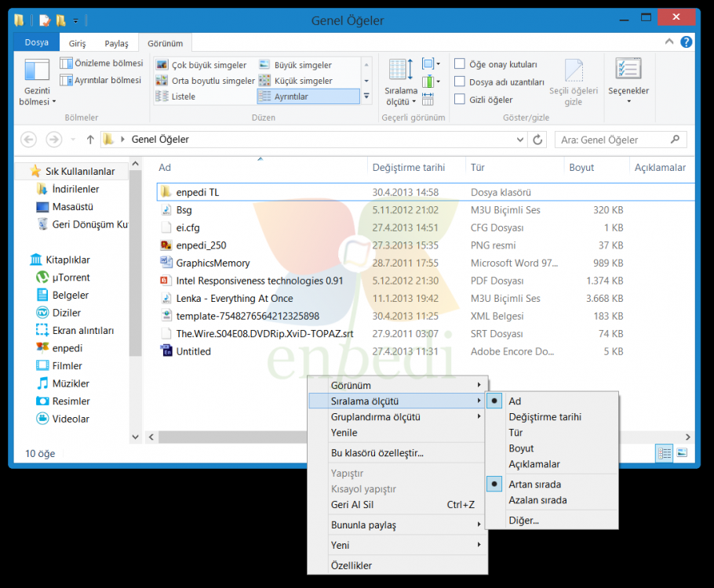
Task: Open Sıralama ölçütü ribbon button
Action: coord(401,82)
